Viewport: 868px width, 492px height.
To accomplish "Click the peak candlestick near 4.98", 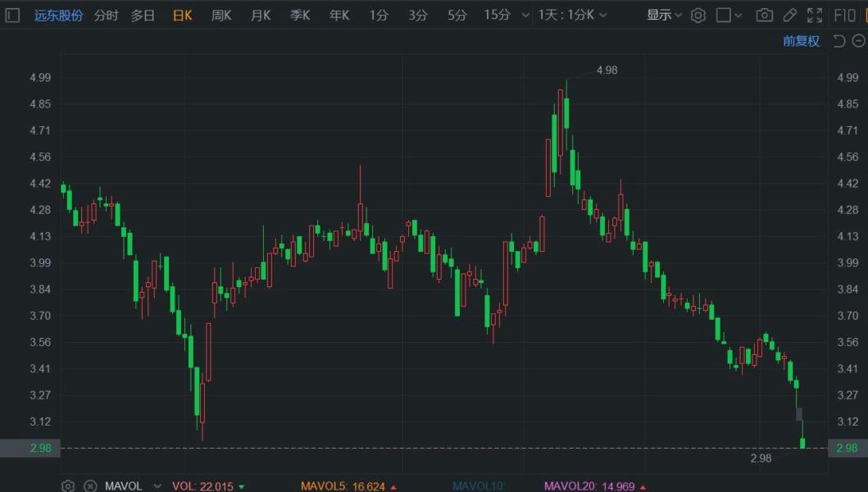I will tap(566, 114).
